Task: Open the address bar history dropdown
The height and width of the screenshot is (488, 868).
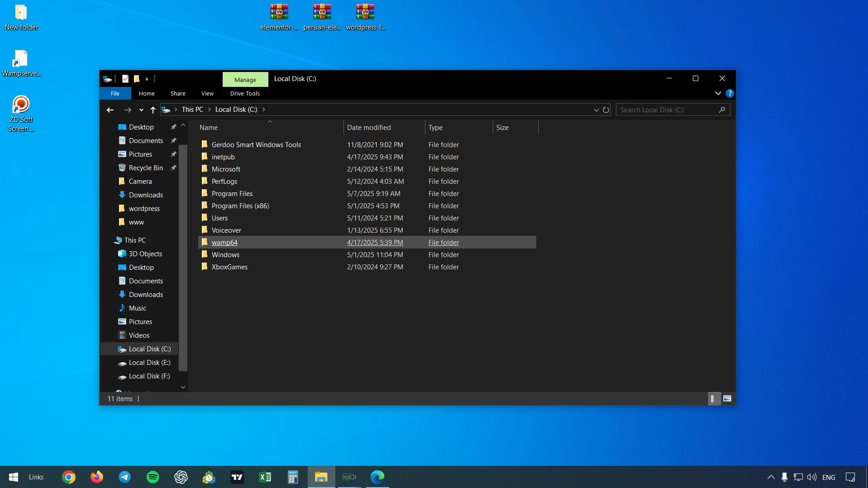Action: tap(596, 110)
